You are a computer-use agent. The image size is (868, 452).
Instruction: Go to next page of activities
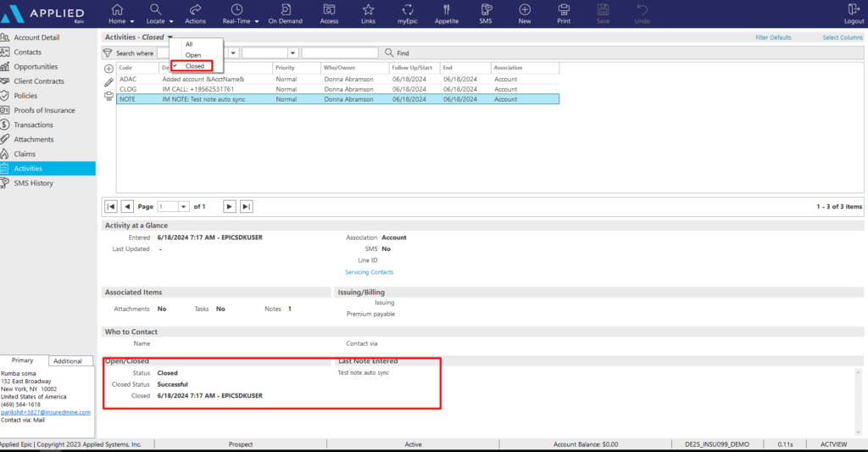point(229,206)
